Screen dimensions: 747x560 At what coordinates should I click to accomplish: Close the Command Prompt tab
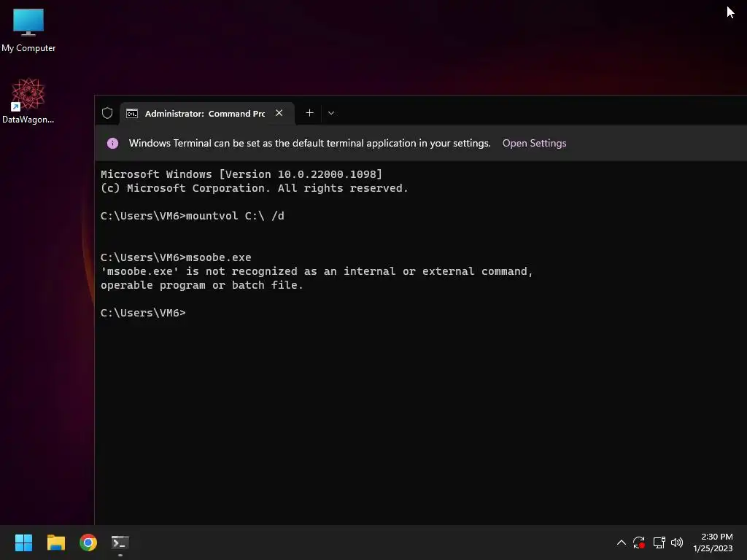pyautogui.click(x=279, y=113)
